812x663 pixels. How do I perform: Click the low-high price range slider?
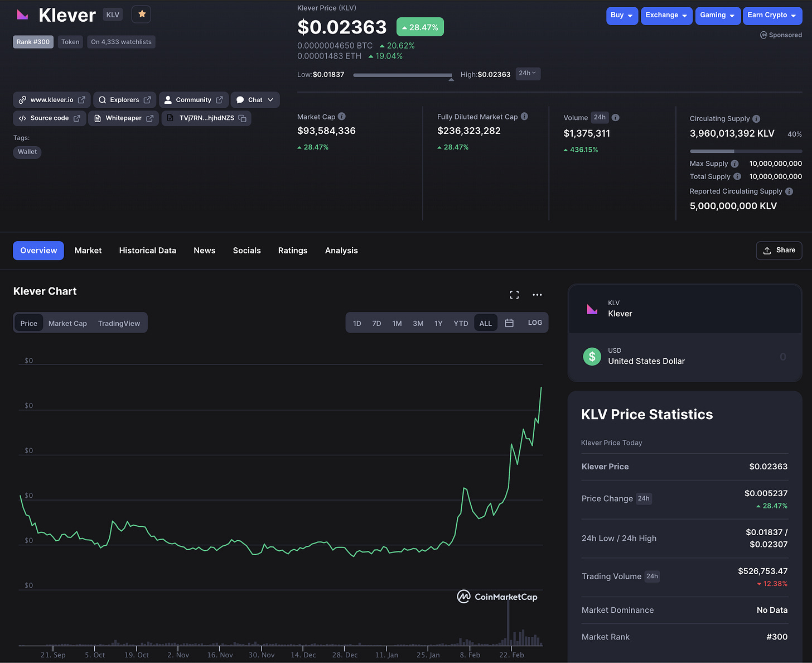click(x=403, y=75)
